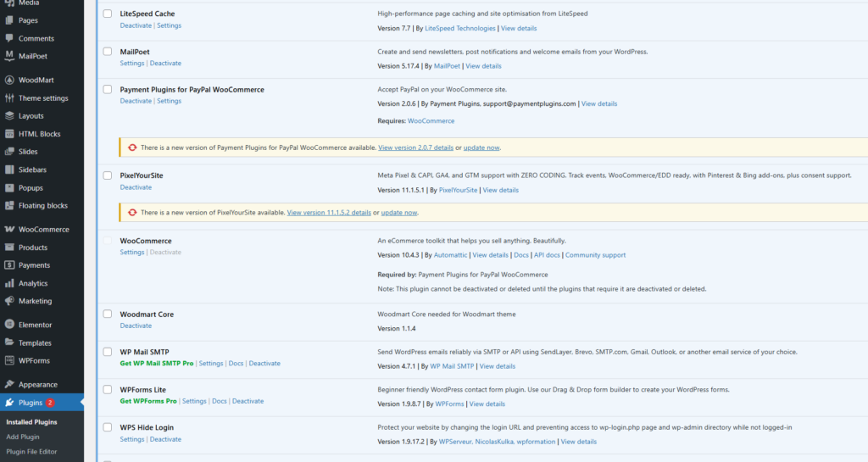
Task: Check the WP Mail SMTP checkbox
Action: click(x=108, y=351)
